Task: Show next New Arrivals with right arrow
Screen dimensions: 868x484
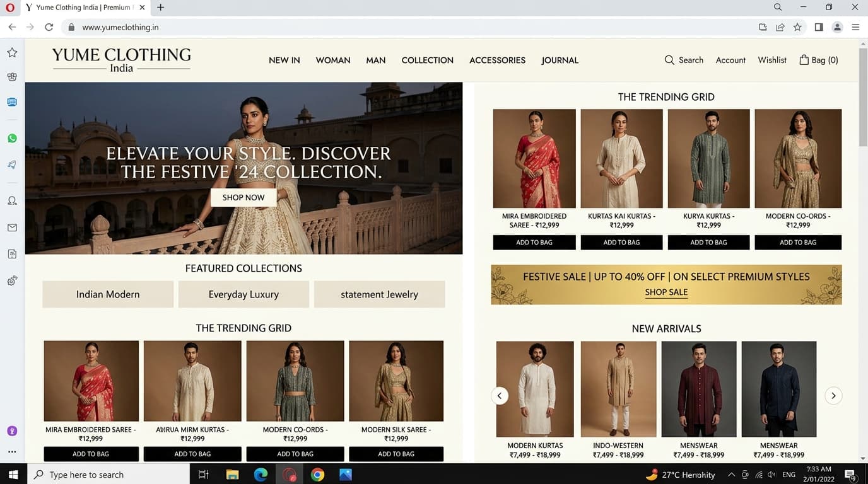Action: click(x=833, y=396)
